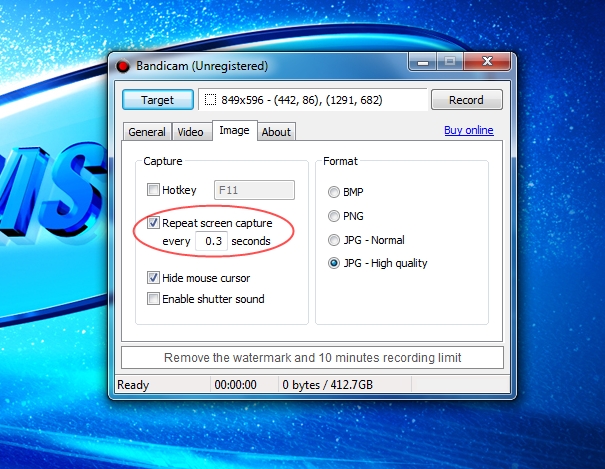
Task: Uncheck Repeat screen capture checkbox
Action: coord(153,223)
